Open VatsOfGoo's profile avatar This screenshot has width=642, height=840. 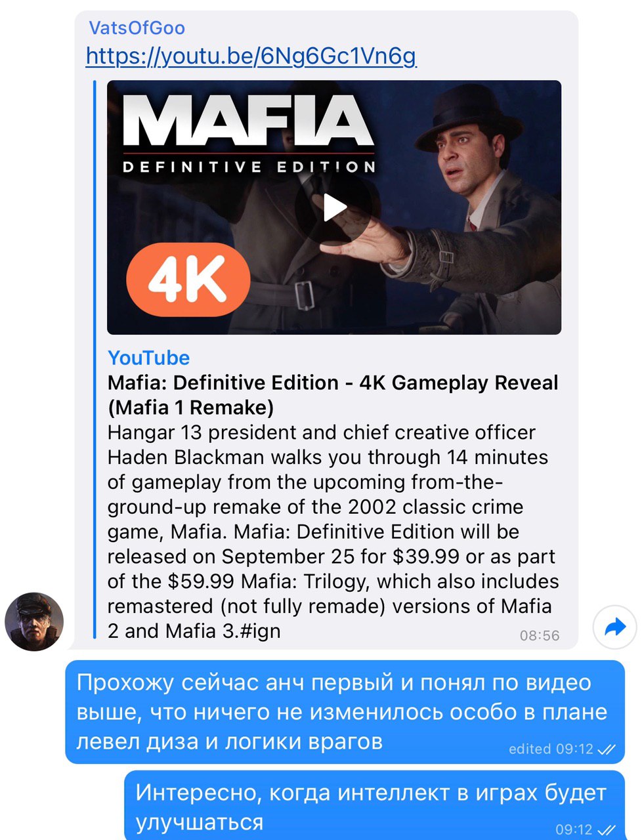[34, 621]
